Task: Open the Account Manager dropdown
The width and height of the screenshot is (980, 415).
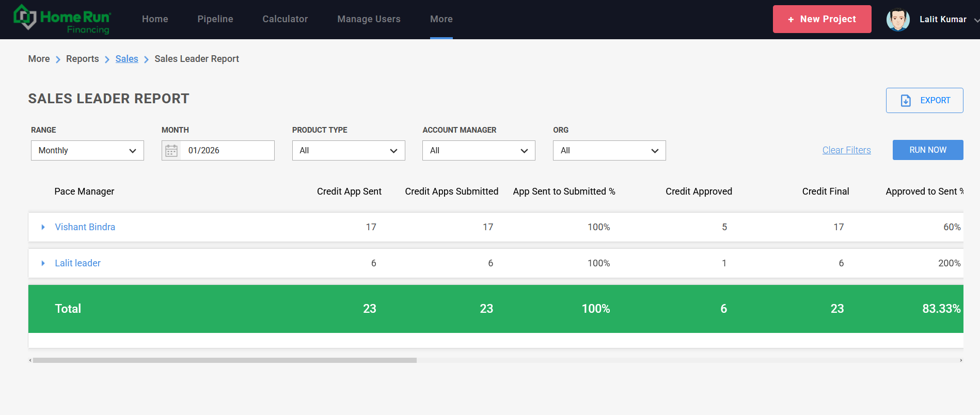Action: click(479, 151)
